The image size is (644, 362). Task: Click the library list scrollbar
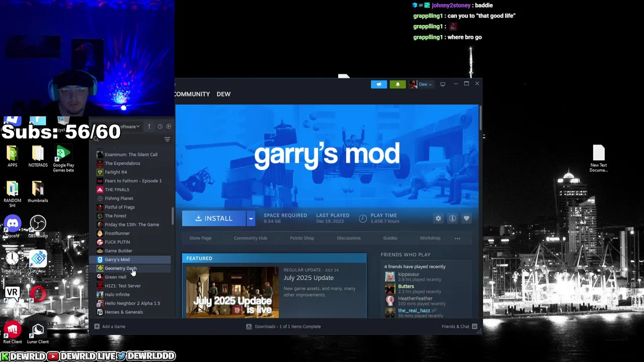[x=173, y=216]
